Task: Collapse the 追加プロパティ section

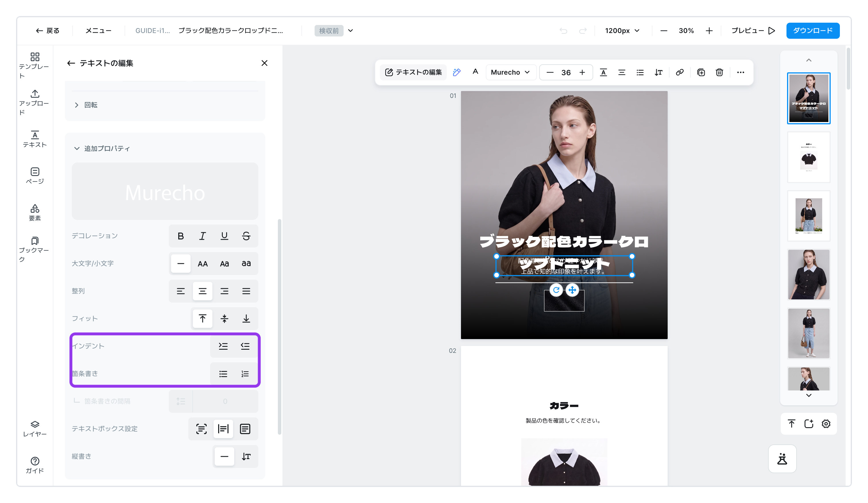Action: tap(102, 148)
